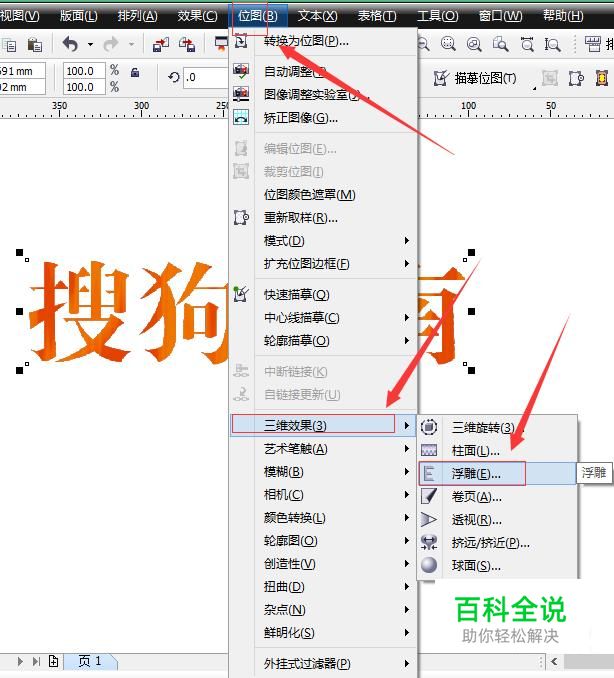Click the resample bitmap icon on property bar

[576, 78]
